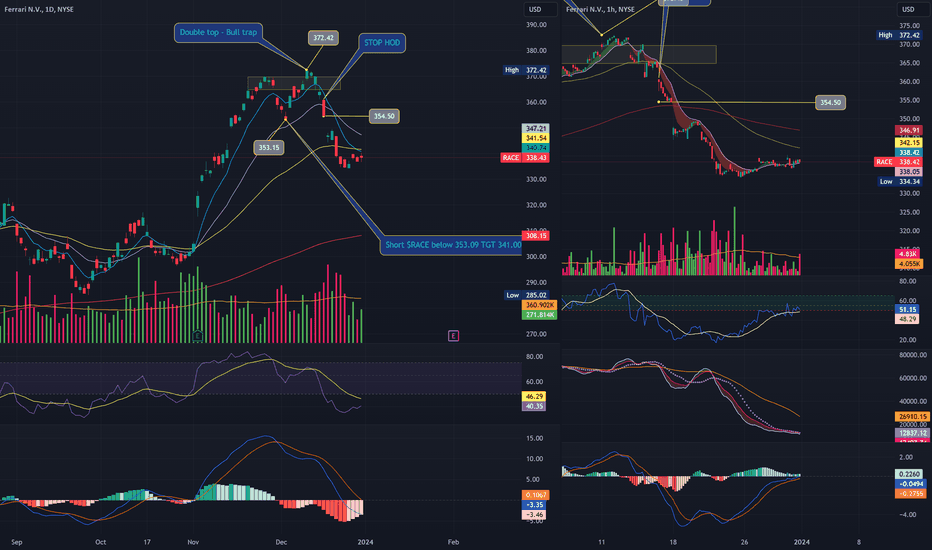
Task: Click the orange 0.1067 MACD tag
Action: coord(536,495)
